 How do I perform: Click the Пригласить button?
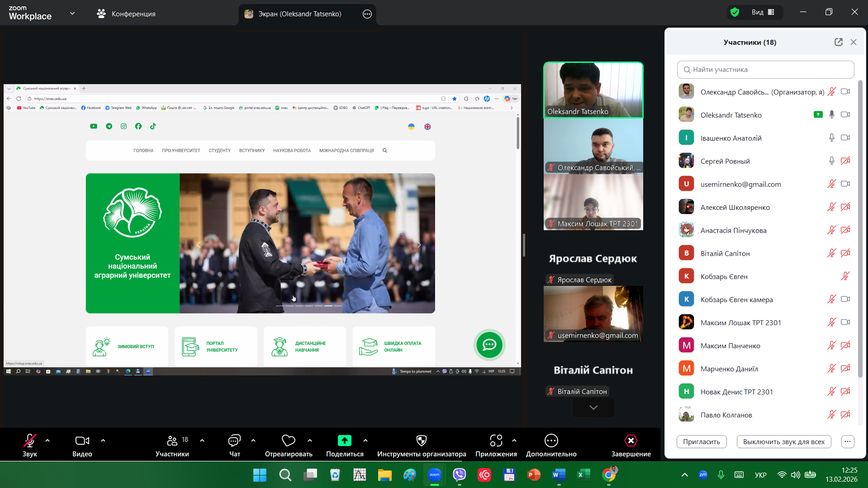click(701, 441)
